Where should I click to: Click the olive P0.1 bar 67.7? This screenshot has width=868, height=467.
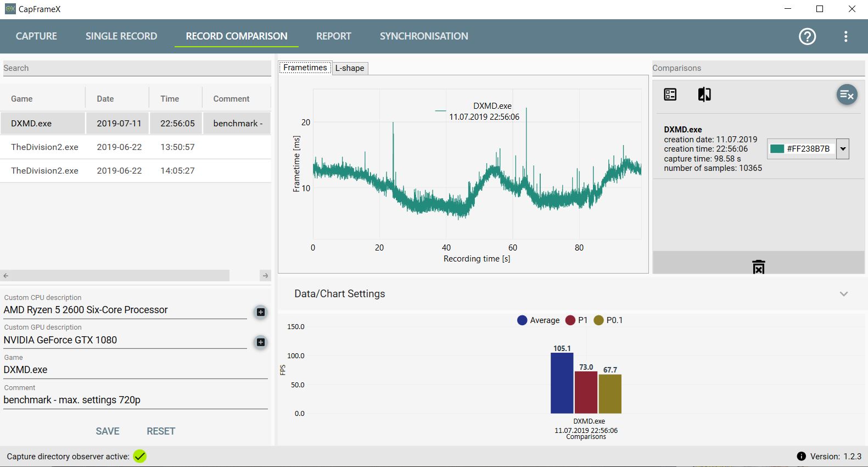point(610,394)
